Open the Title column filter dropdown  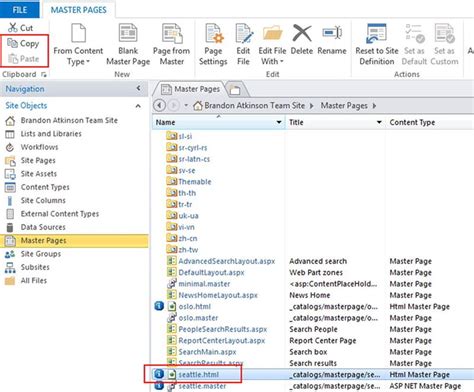[x=379, y=122]
